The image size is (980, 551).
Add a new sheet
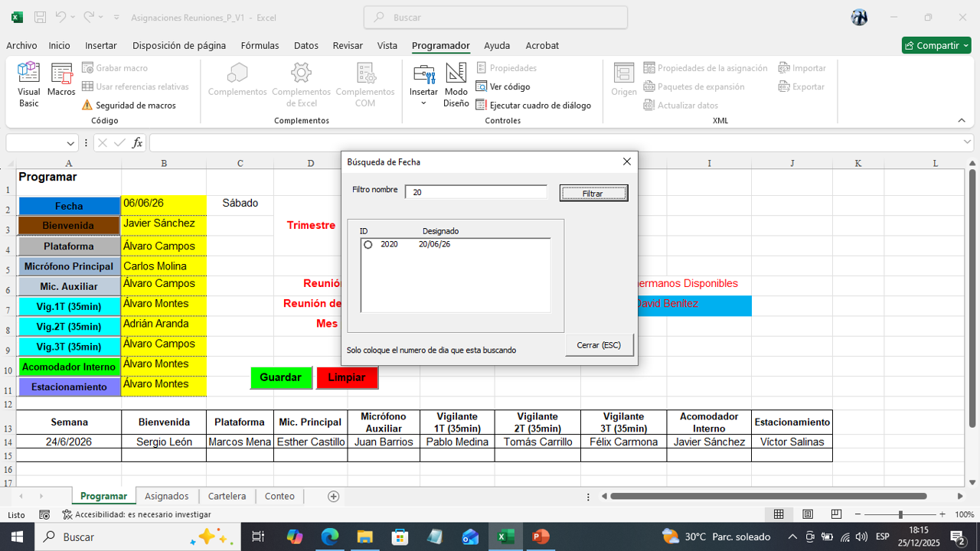click(333, 496)
